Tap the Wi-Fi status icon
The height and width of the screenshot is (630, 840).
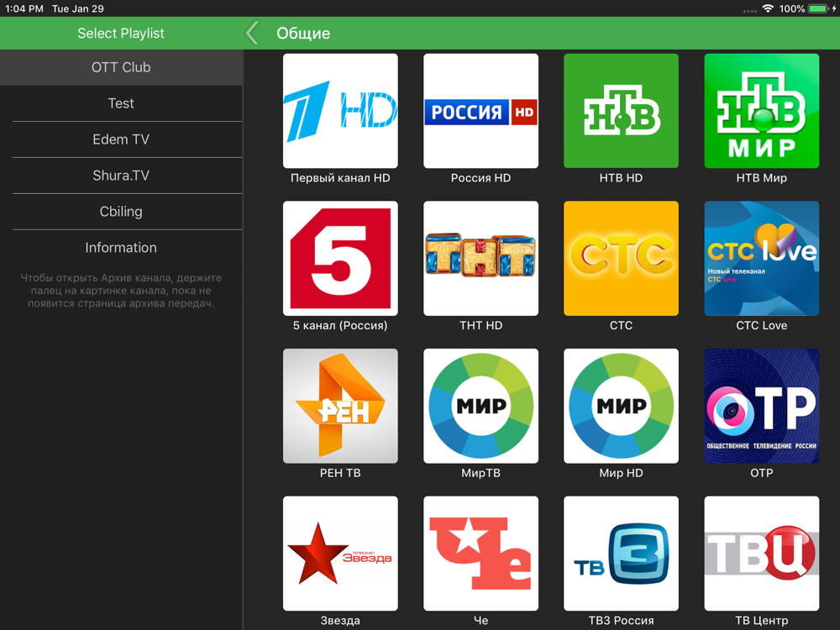768,8
